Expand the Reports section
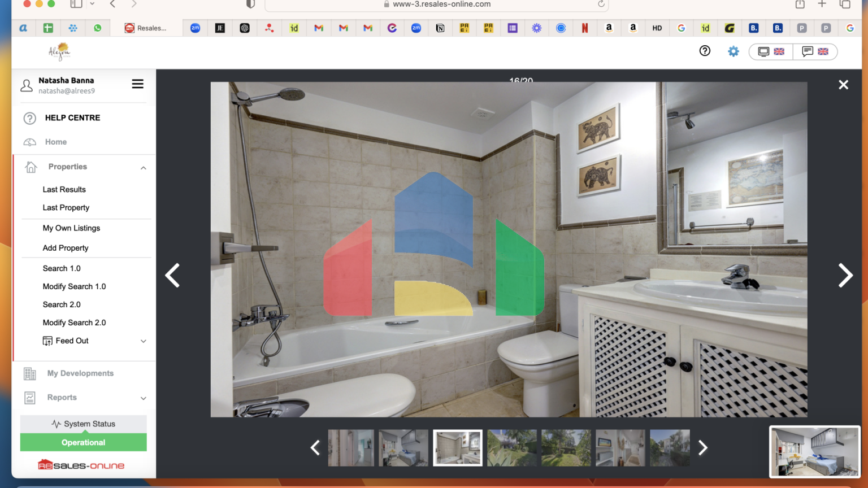 pos(144,398)
